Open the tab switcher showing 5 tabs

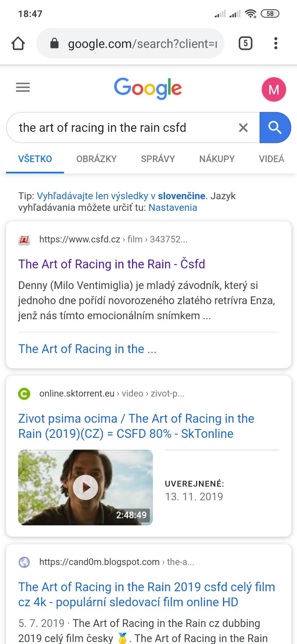click(x=245, y=43)
